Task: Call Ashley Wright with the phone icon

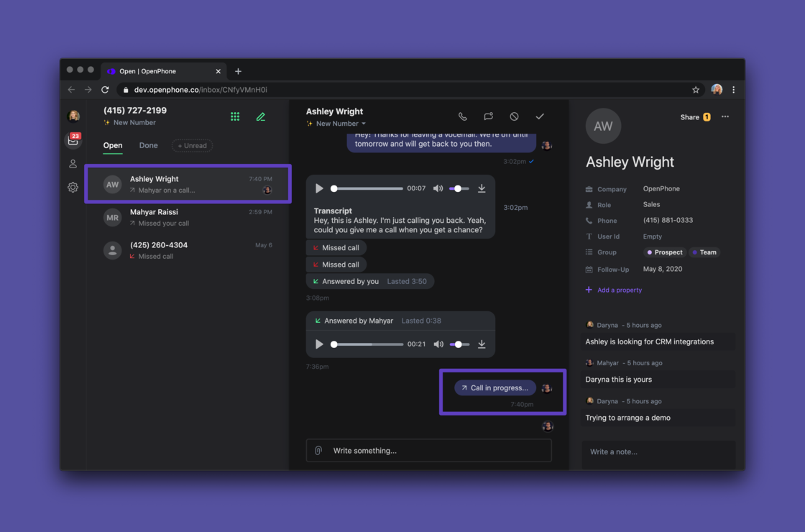Action: click(463, 116)
